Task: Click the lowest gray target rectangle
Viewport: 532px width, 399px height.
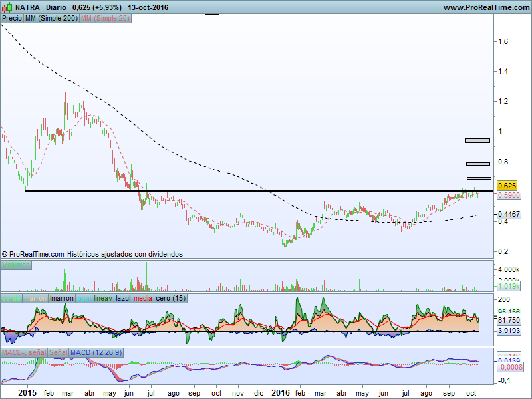Action: coord(479,178)
